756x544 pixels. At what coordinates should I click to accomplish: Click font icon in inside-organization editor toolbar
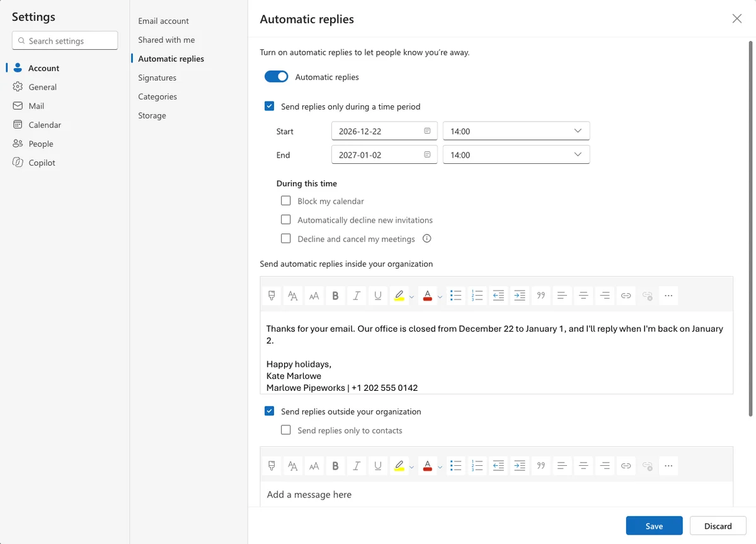coord(292,295)
